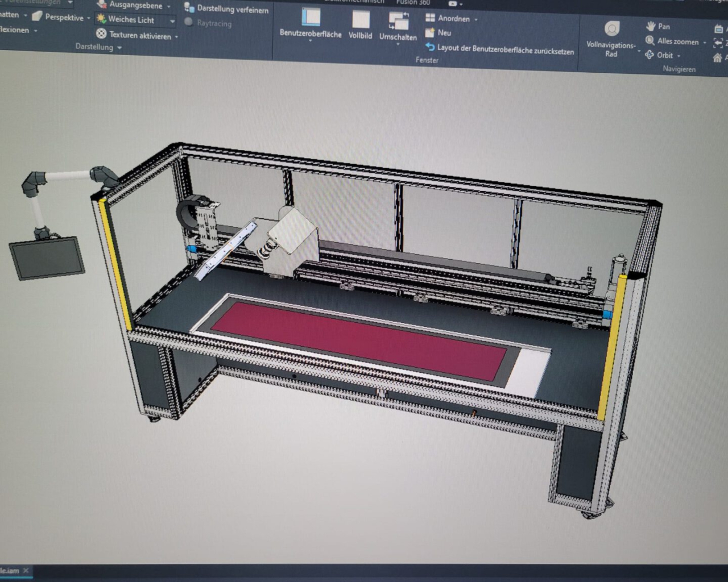Select the Darstellung verfeinern label
The image size is (728, 582).
233,10
